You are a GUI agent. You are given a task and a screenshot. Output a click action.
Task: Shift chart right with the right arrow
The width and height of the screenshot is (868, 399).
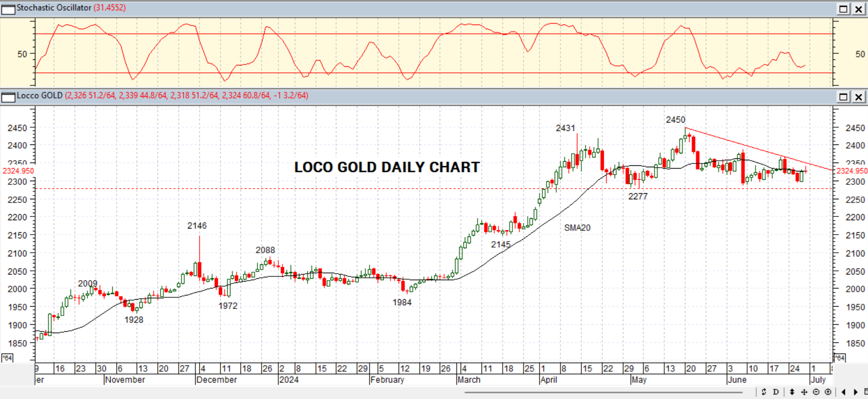855,392
